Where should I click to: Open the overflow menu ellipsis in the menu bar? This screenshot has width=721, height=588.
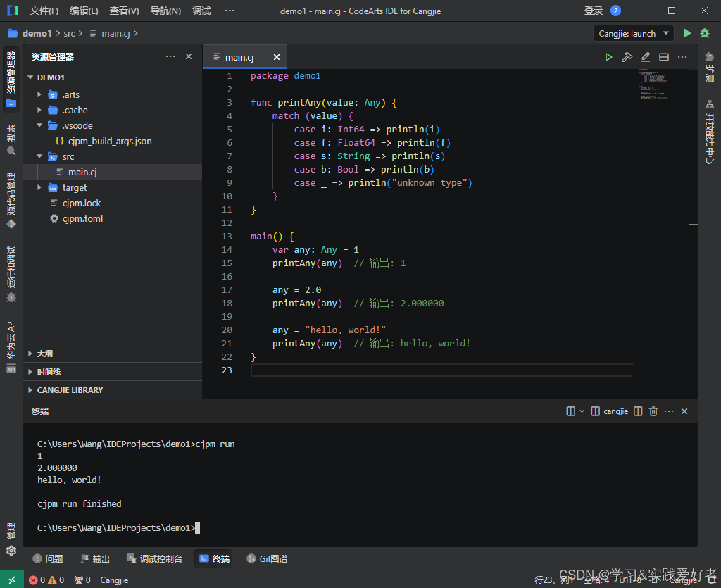coord(230,11)
